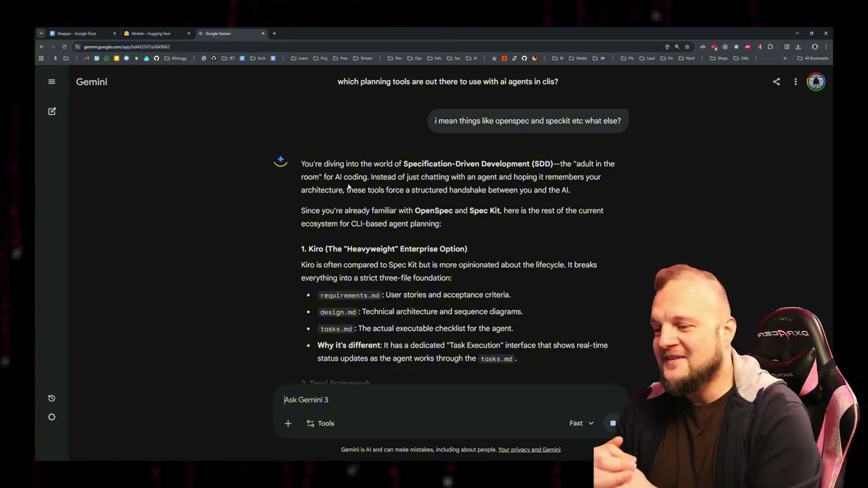868x488 pixels.
Task: Open the Arch bookmarks folder
Action: (258, 58)
